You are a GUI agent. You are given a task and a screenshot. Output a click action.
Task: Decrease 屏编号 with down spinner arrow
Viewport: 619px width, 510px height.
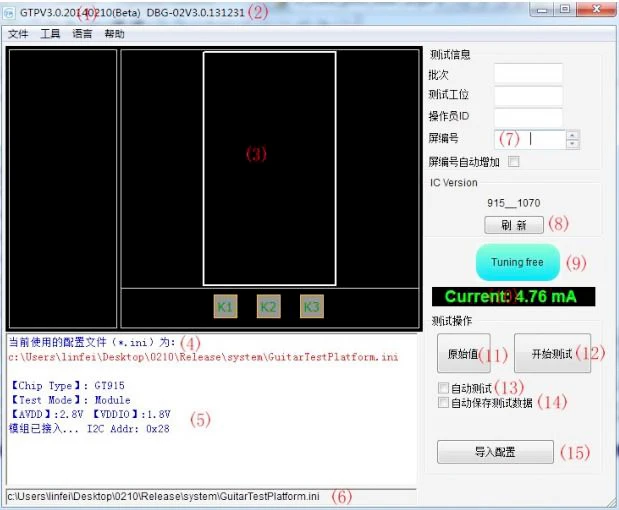[x=573, y=144]
